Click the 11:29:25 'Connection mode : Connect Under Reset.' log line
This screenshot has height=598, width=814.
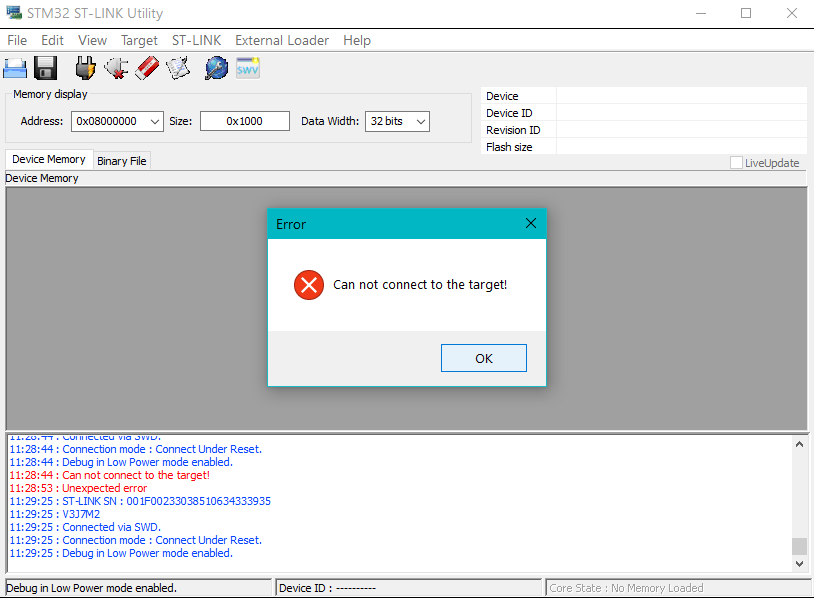135,540
